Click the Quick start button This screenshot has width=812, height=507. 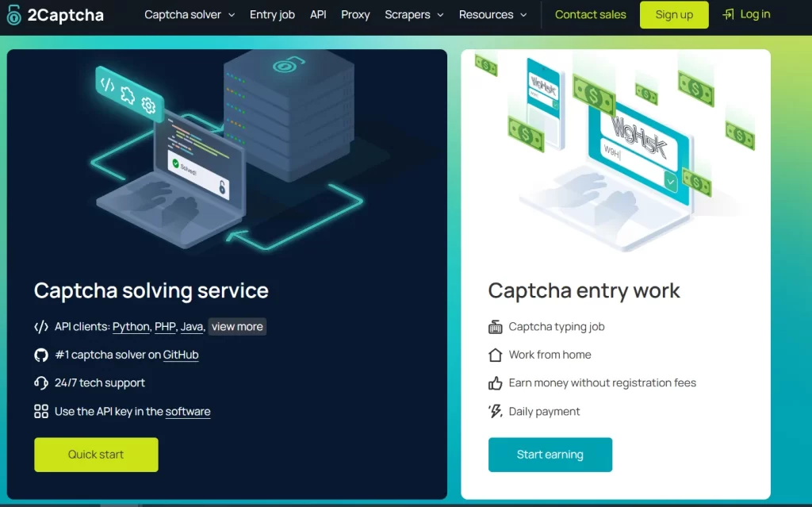(x=96, y=455)
